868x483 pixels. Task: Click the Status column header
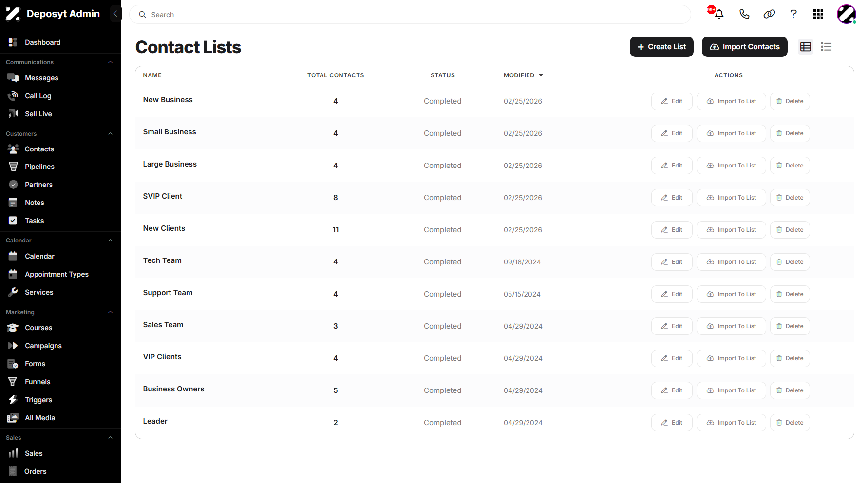(x=443, y=75)
